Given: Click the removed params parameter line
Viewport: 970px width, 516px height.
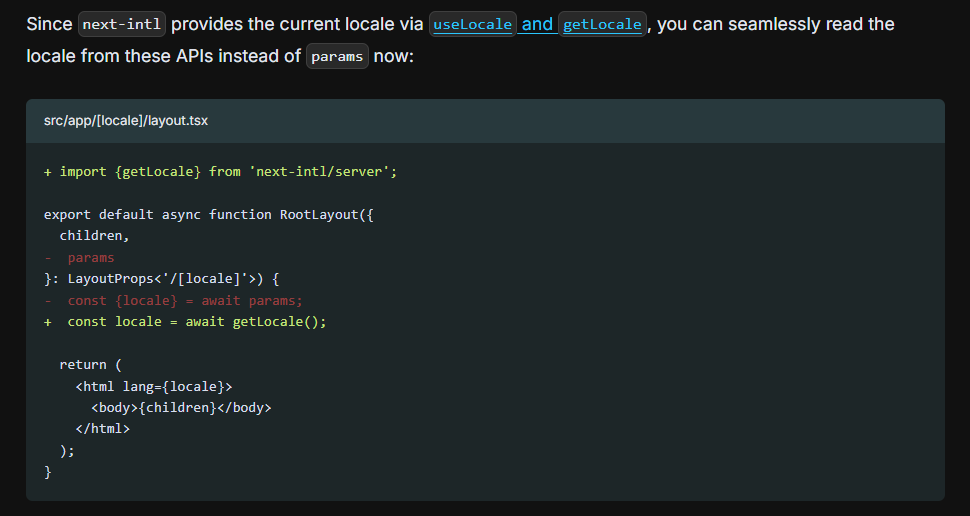Looking at the screenshot, I should 79,257.
